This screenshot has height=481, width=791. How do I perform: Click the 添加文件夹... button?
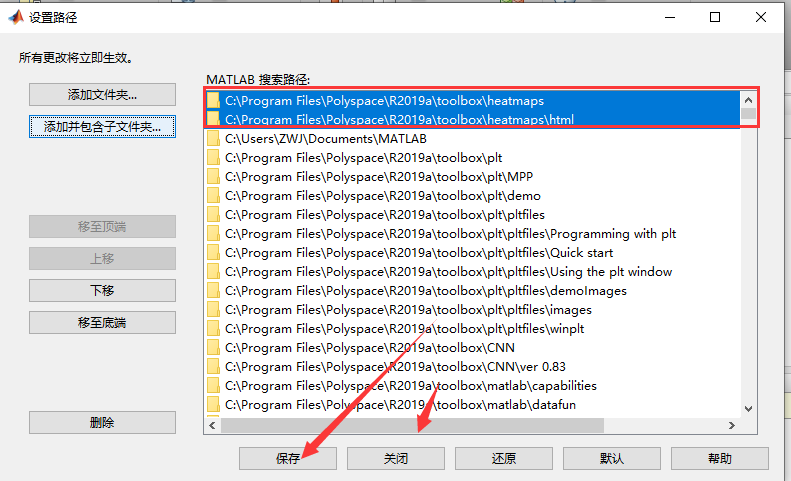click(102, 94)
